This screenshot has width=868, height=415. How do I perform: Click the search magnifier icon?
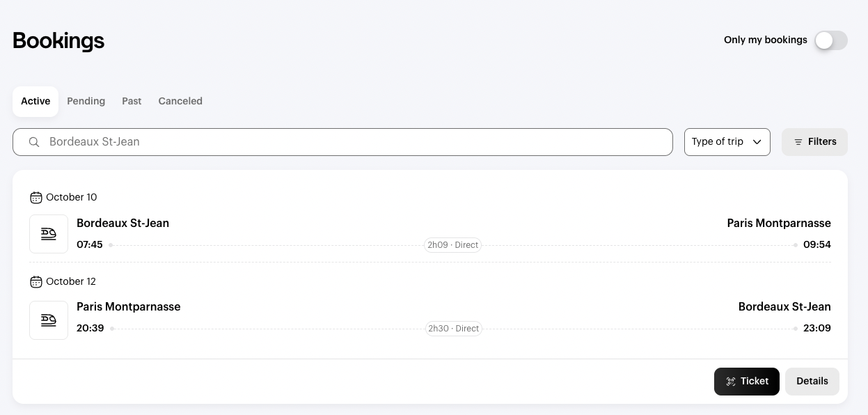33,142
